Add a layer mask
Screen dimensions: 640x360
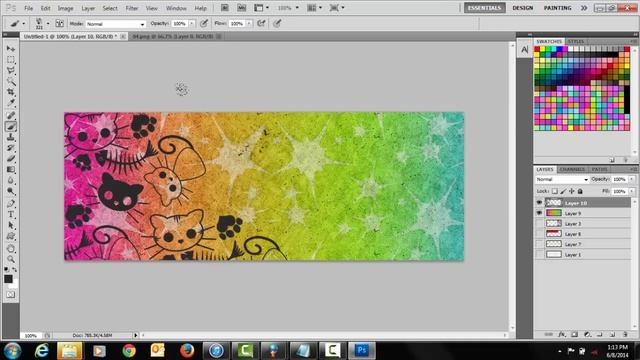point(574,334)
